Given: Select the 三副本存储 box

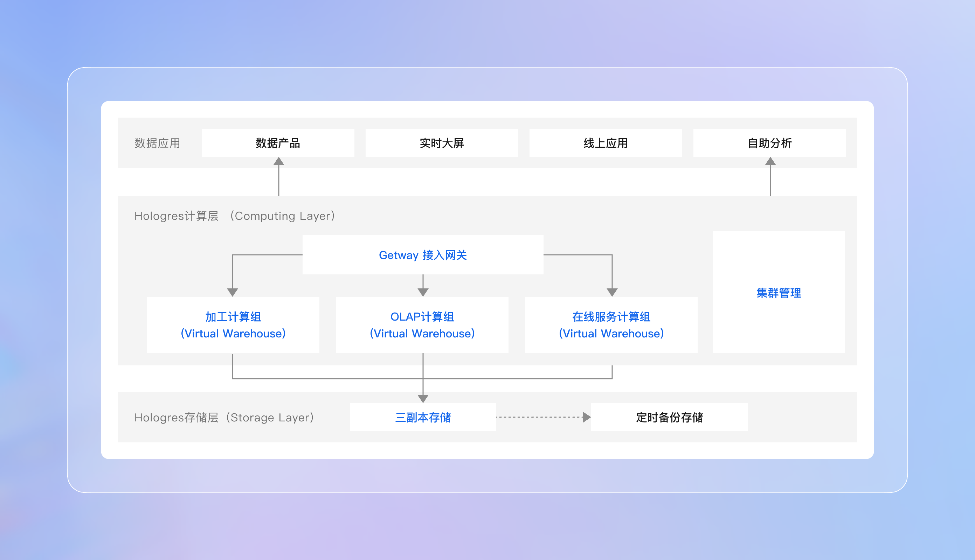Looking at the screenshot, I should pos(423,417).
